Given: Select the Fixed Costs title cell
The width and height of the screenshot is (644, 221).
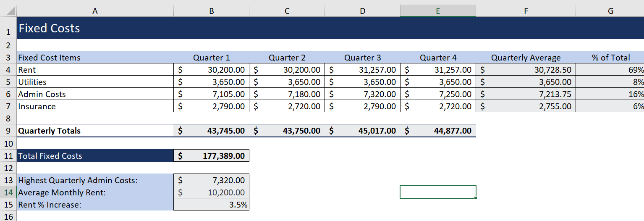Looking at the screenshot, I should 95,28.
